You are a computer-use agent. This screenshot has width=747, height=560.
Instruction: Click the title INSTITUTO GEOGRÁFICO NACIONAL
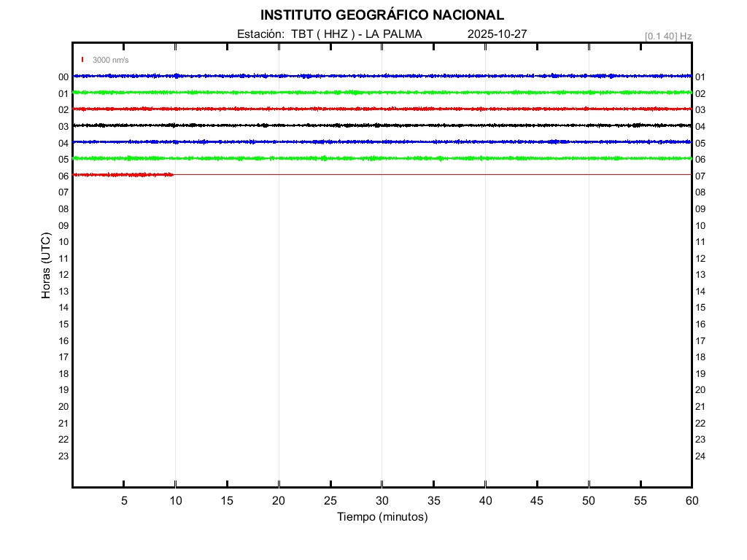[x=382, y=15]
